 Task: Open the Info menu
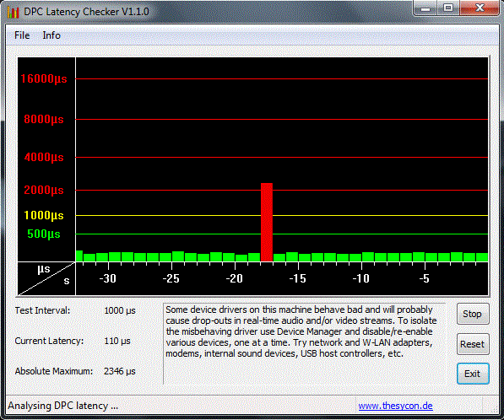click(51, 35)
